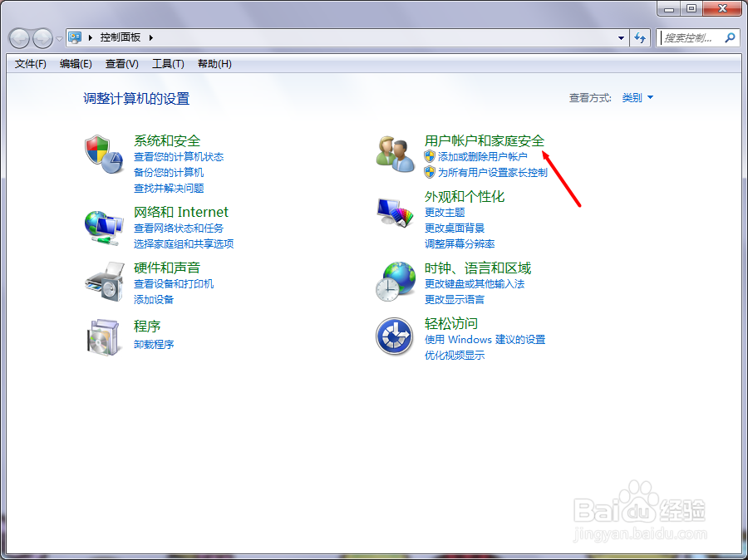748x560 pixels.
Task: Open the 网络和 Internet category heading
Action: click(181, 212)
